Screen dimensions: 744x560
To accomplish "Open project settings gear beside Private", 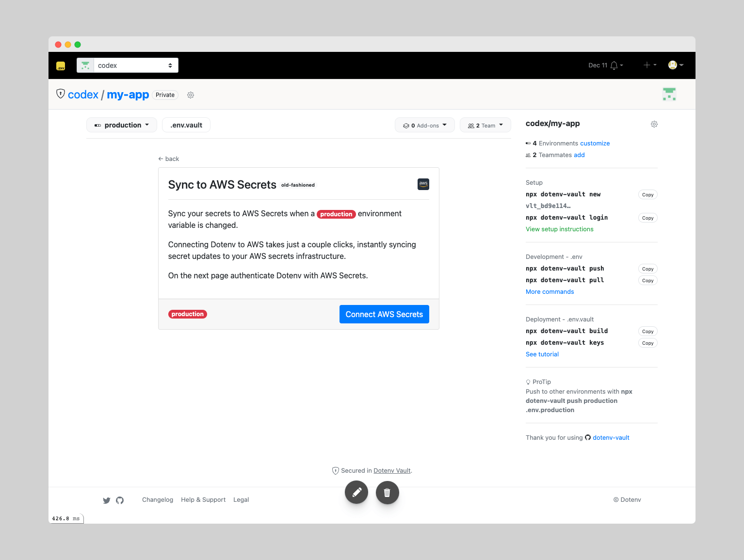I will click(191, 95).
